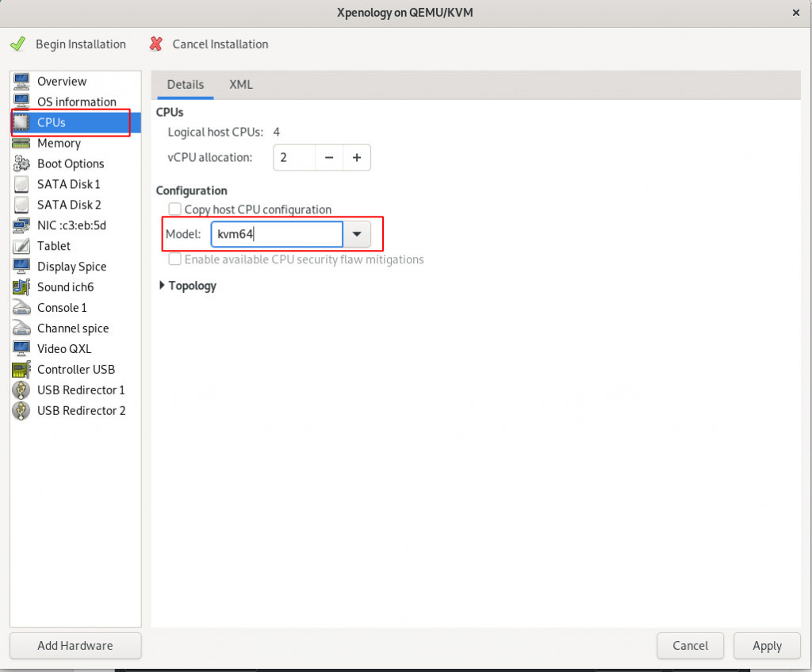Click Cancel Installation label
This screenshot has height=672, width=812.
click(220, 44)
